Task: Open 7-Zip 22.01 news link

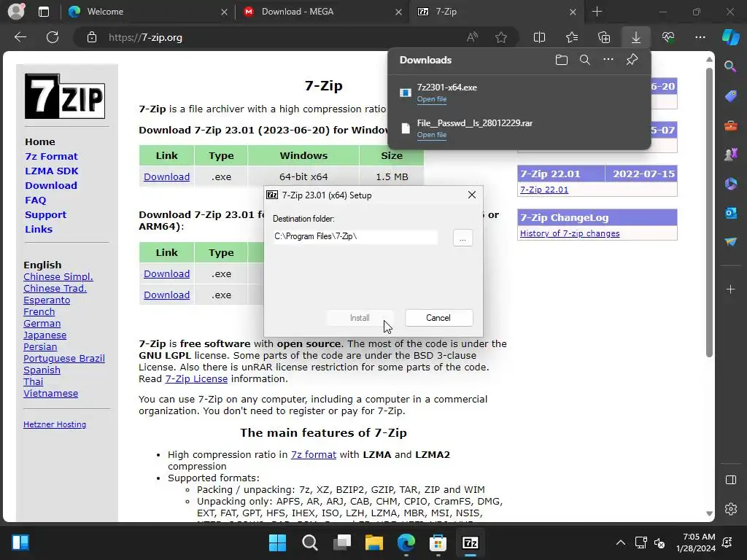Action: (x=544, y=190)
